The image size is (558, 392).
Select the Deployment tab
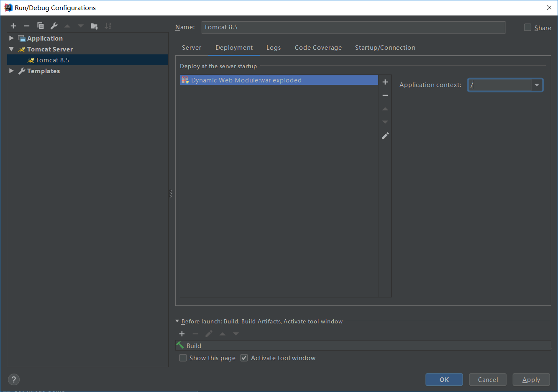[234, 48]
